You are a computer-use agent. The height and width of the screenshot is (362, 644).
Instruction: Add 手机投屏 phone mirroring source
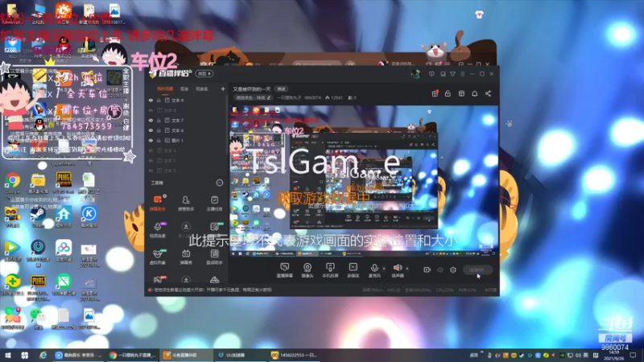coord(330,270)
